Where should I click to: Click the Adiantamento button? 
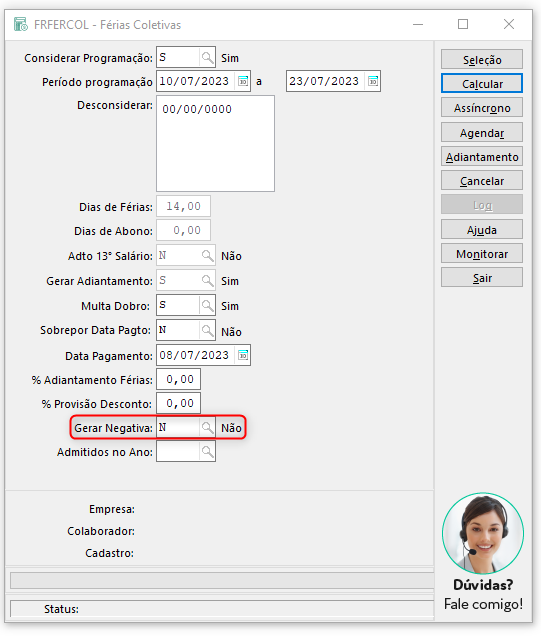(482, 157)
